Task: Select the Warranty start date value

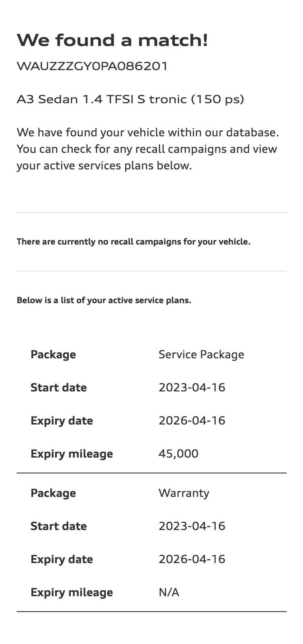Action: click(x=192, y=526)
